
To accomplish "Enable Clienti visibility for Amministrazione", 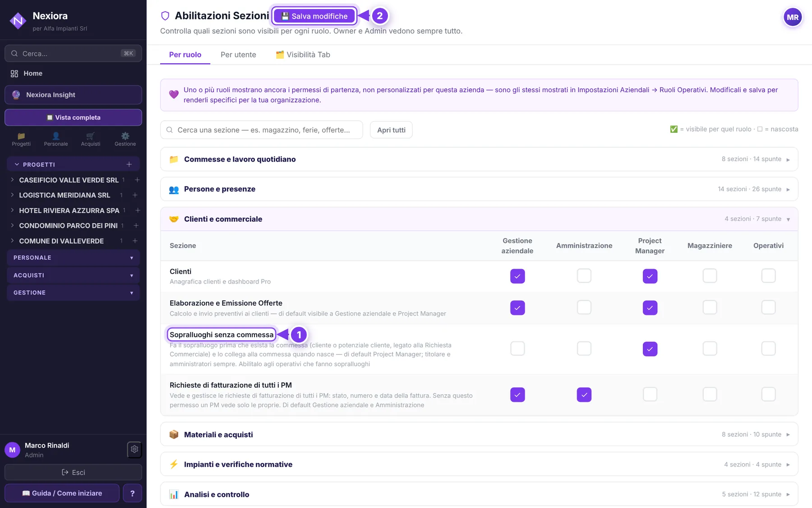I will pos(584,276).
